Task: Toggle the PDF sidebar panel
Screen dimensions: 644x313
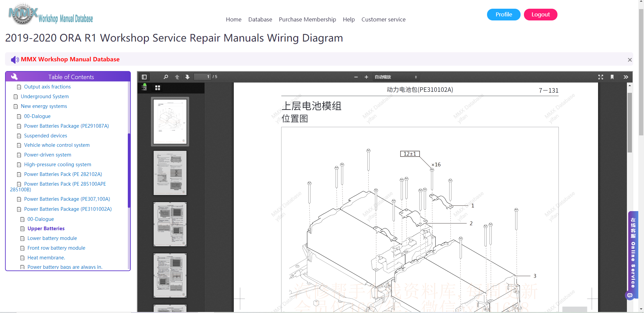Action: [x=144, y=77]
